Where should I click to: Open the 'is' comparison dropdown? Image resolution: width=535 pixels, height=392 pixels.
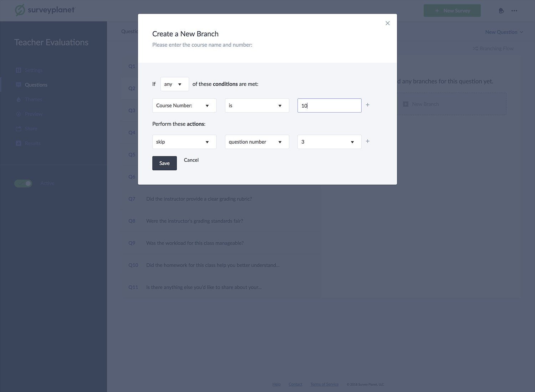257,105
